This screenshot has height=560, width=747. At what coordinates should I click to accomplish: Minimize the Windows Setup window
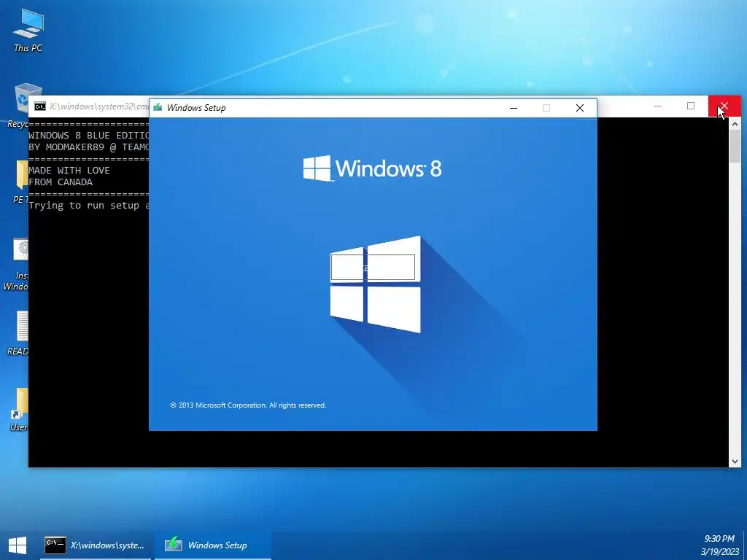513,108
